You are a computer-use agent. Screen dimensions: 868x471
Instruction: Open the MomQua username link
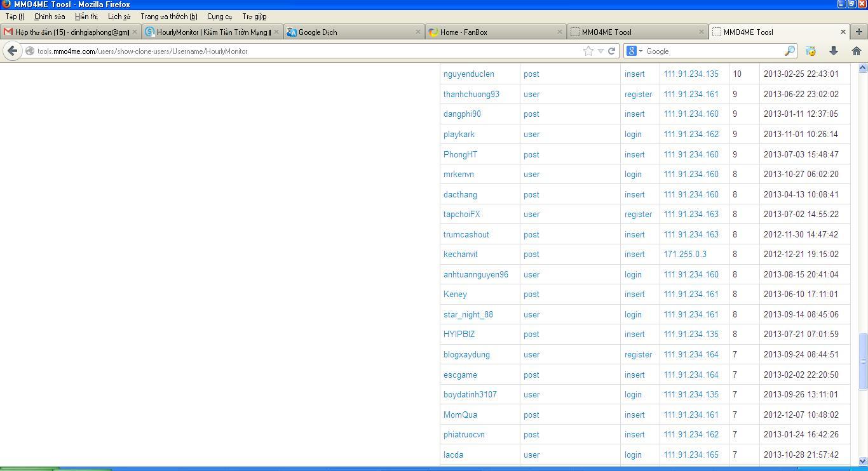click(x=460, y=415)
